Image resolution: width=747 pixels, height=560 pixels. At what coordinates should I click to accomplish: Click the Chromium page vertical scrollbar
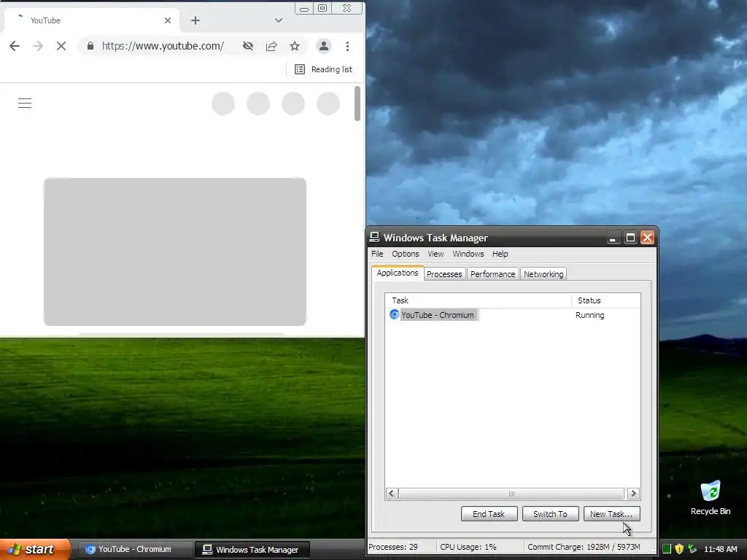(x=357, y=104)
